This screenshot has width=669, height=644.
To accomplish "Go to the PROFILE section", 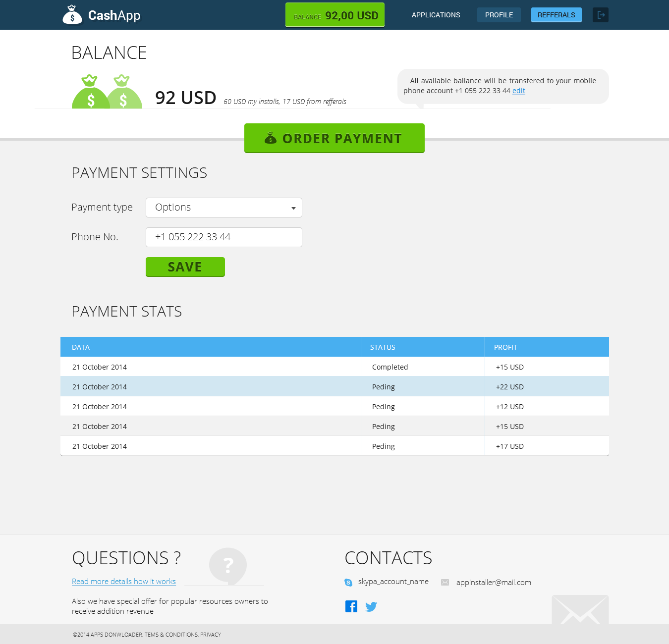I will [x=499, y=15].
